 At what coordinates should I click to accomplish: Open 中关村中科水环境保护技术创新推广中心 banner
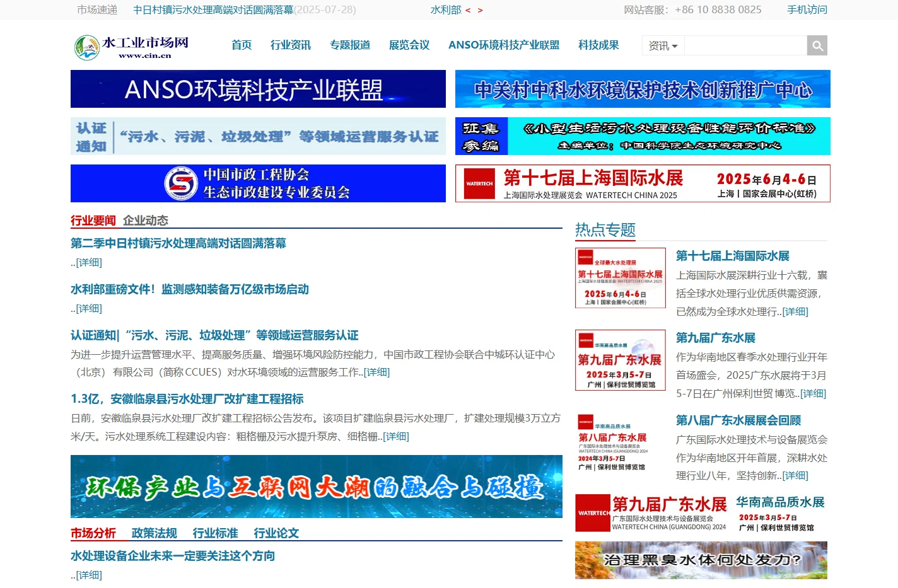tap(643, 89)
